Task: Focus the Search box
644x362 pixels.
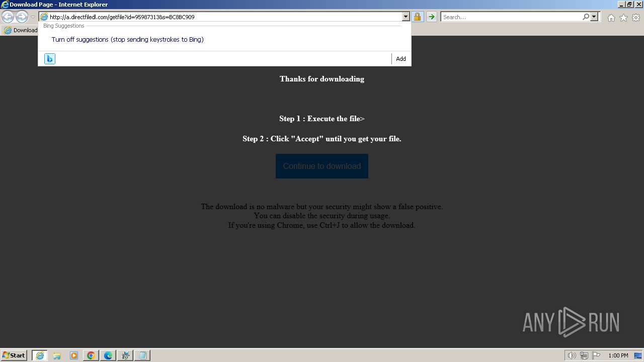Action: tap(511, 17)
